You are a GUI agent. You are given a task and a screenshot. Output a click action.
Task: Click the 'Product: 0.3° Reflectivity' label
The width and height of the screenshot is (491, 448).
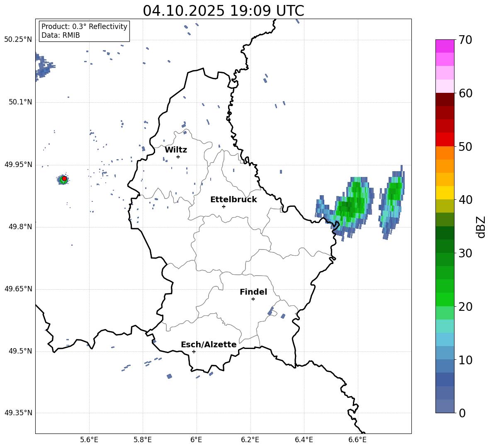click(84, 27)
